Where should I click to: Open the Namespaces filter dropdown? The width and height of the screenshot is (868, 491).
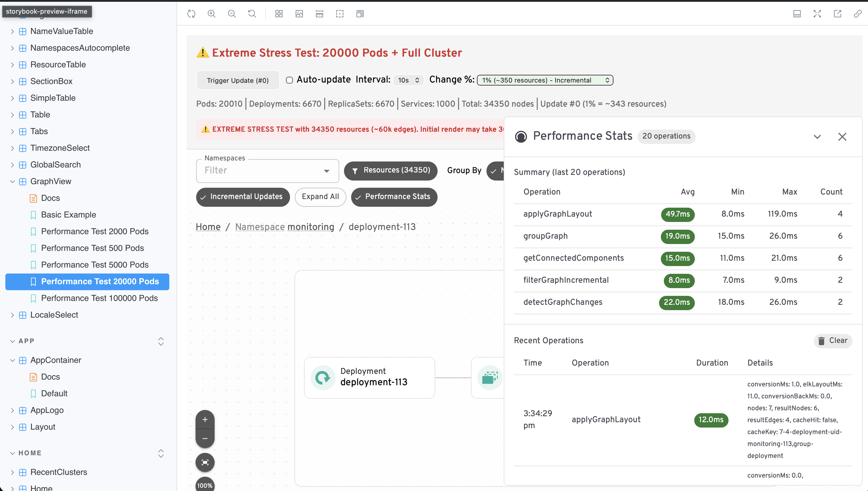[267, 171]
